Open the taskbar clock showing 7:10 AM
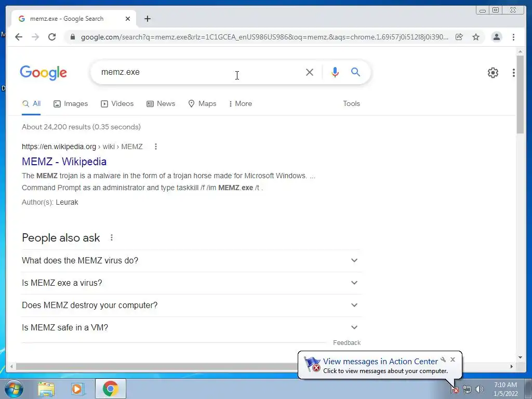Screen dimensions: 532x399 [505, 389]
